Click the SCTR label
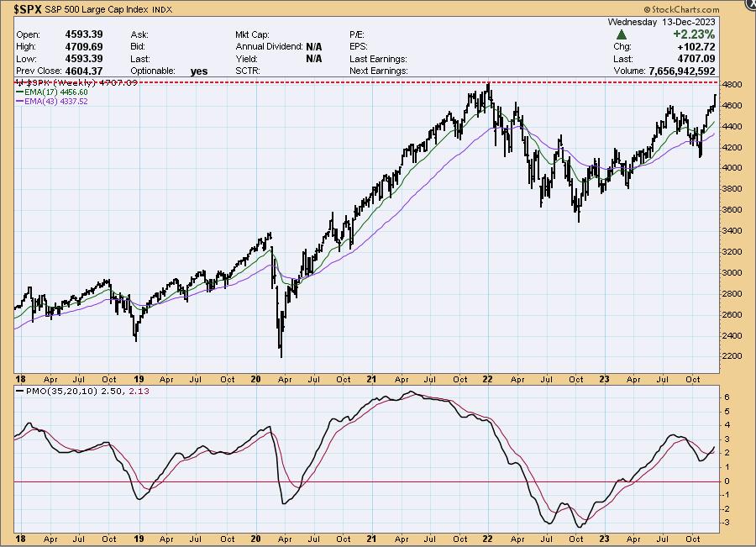This screenshot has width=756, height=547. [x=248, y=71]
